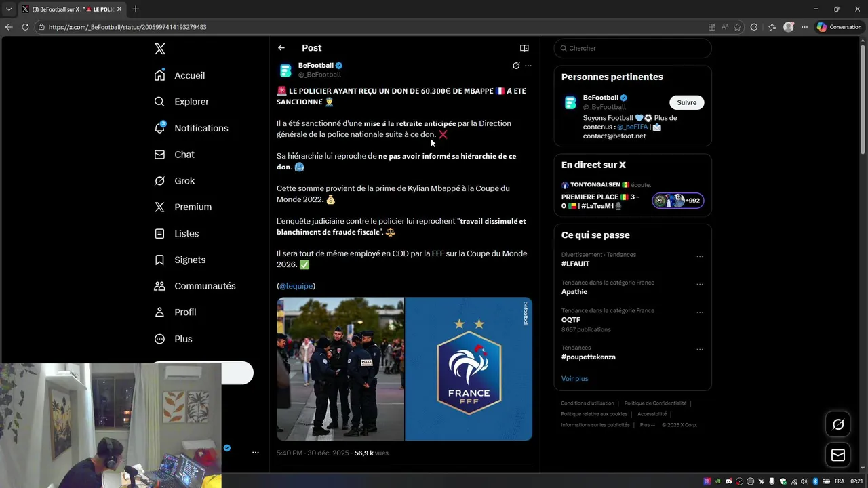Reload the page
Image resolution: width=868 pixels, height=488 pixels.
click(x=25, y=27)
